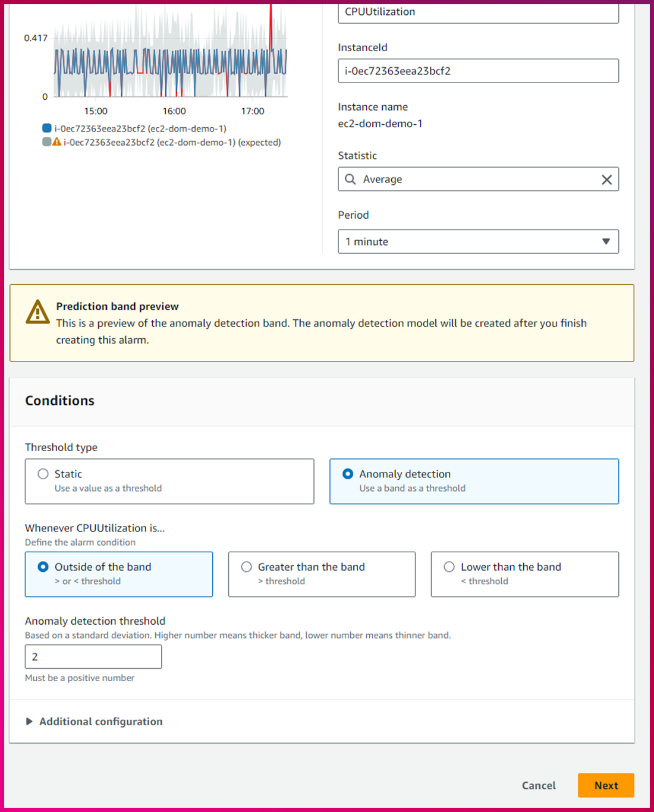Click the Next button
The image size is (654, 812).
[x=606, y=785]
